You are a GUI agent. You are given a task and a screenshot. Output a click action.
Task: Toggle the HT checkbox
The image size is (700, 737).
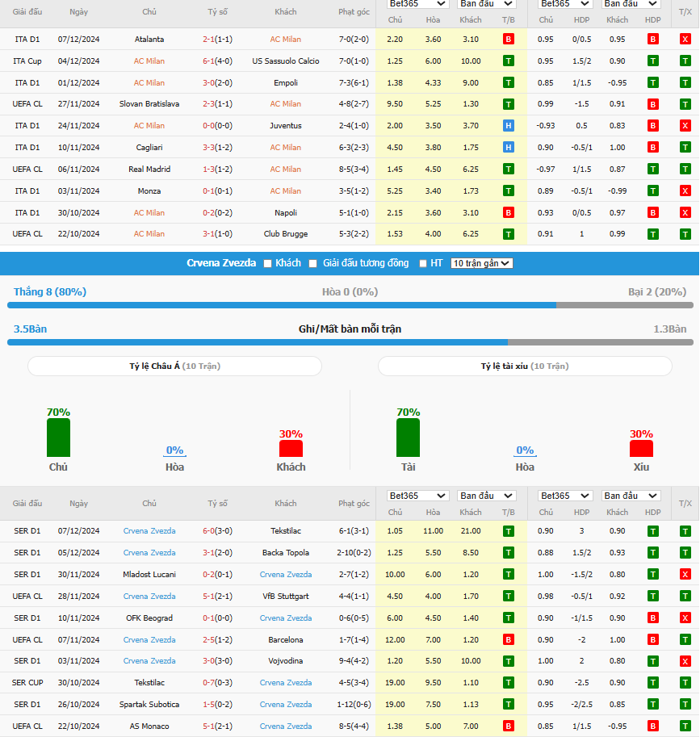422,264
